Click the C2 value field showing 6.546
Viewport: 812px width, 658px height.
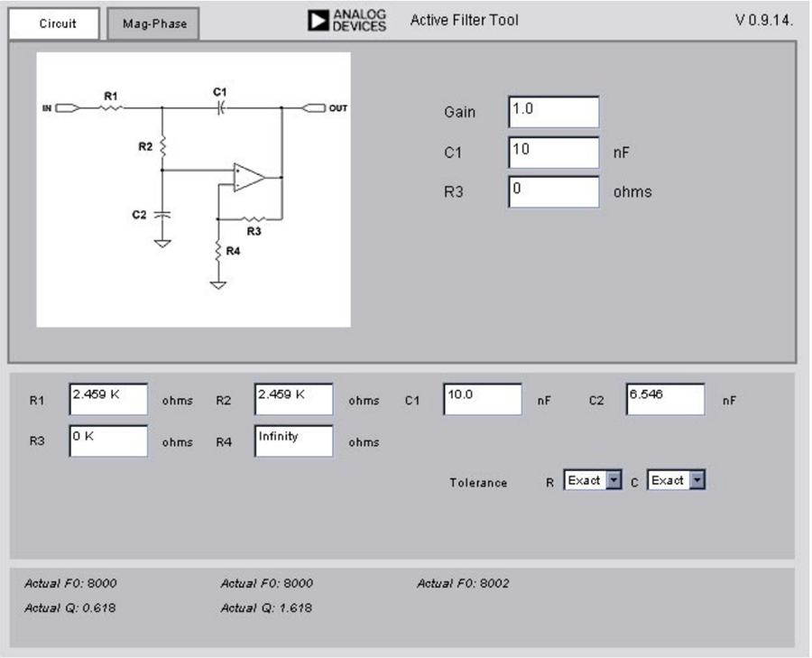click(665, 399)
